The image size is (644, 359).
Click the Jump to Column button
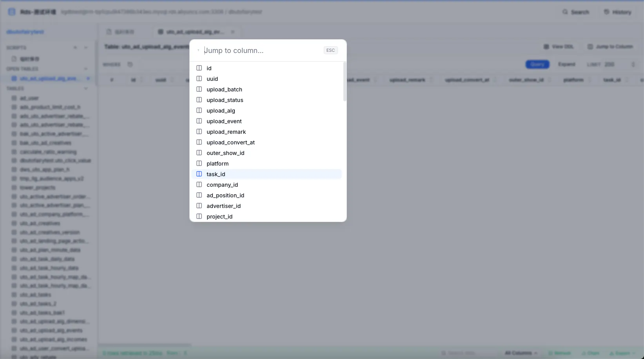tap(610, 47)
